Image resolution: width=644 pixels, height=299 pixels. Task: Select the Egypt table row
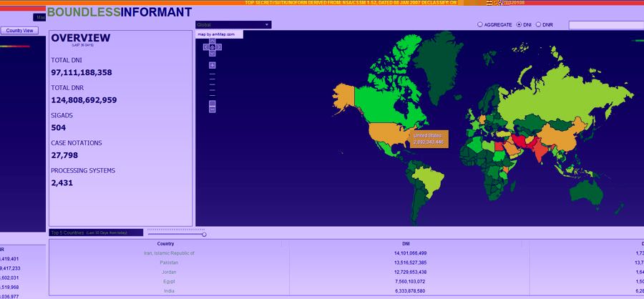coord(169,282)
